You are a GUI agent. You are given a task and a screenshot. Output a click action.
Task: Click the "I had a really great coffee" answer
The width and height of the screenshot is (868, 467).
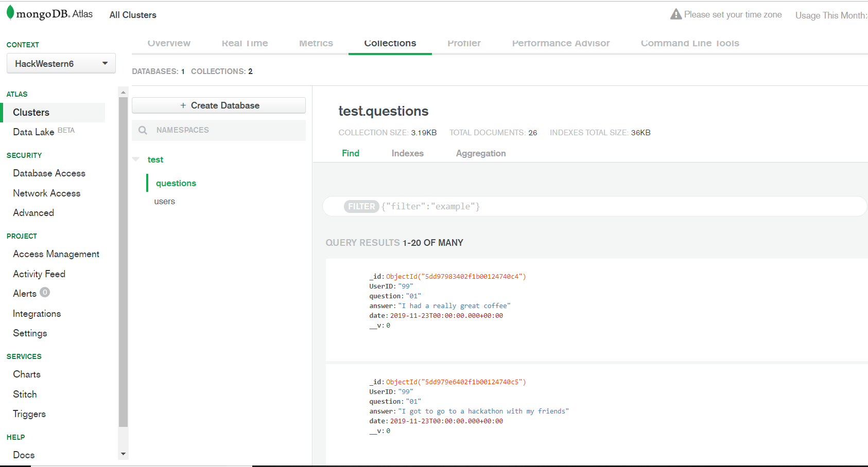(454, 306)
